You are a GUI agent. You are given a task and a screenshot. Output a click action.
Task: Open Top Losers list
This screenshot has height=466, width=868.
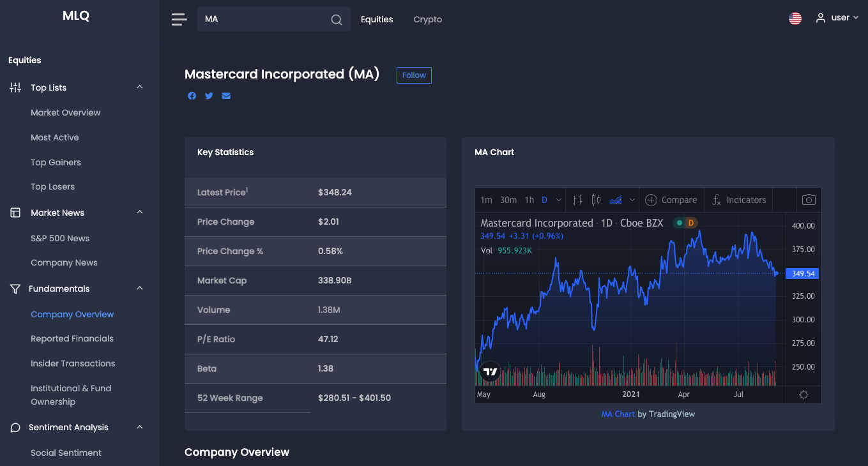pos(53,186)
